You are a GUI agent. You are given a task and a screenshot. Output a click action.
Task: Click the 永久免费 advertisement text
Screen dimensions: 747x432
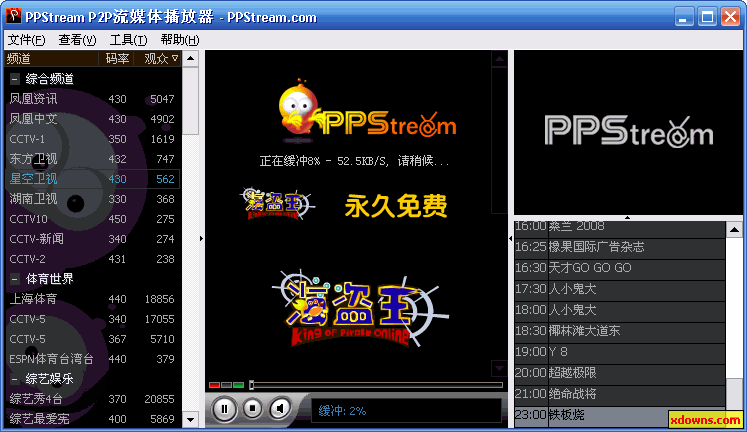click(x=396, y=206)
